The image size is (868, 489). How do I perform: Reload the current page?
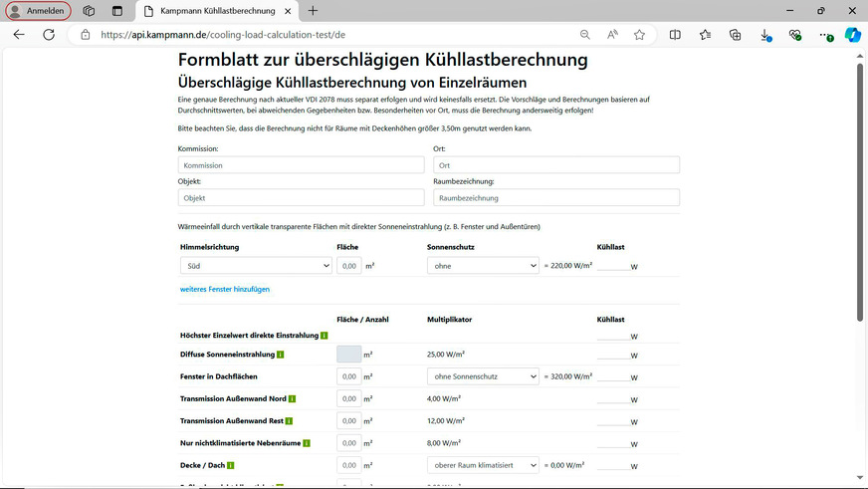click(49, 34)
